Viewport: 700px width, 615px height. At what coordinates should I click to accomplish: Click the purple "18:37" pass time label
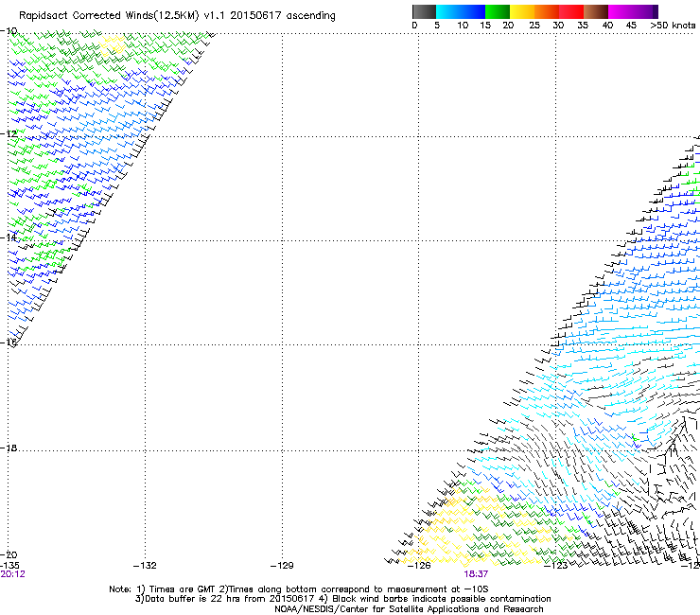(x=476, y=574)
